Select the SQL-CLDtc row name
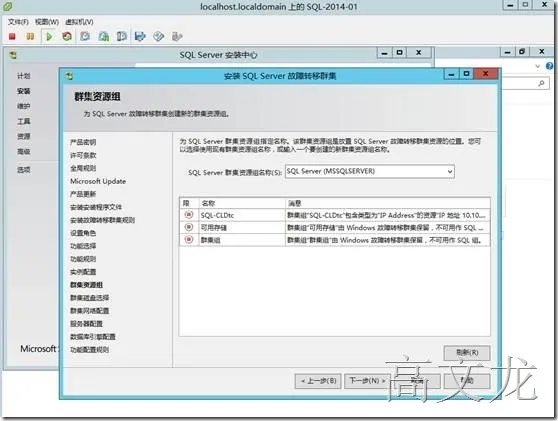558x421 pixels. tap(217, 215)
